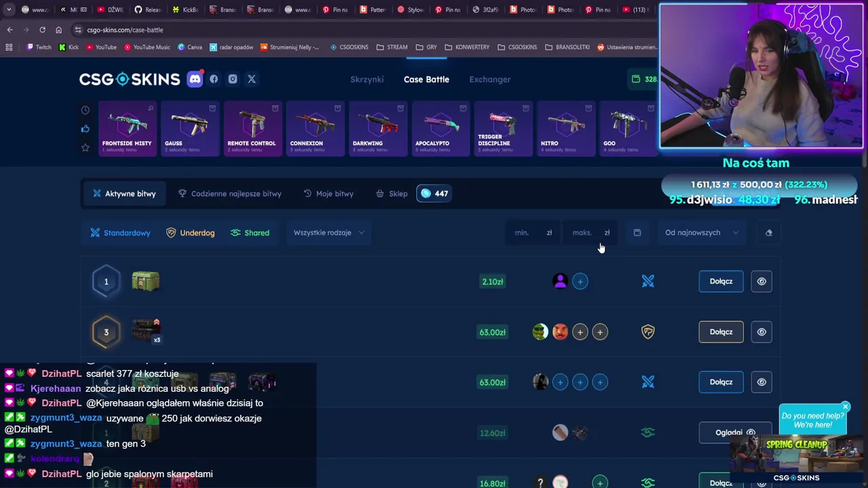This screenshot has height=488, width=868.
Task: Click the clock recent-drops icon in live feed
Action: (x=85, y=110)
